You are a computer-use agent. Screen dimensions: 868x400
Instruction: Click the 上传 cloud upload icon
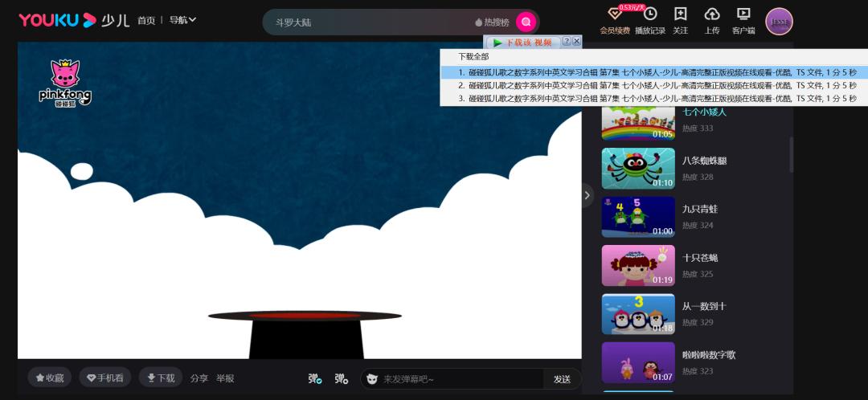712,14
